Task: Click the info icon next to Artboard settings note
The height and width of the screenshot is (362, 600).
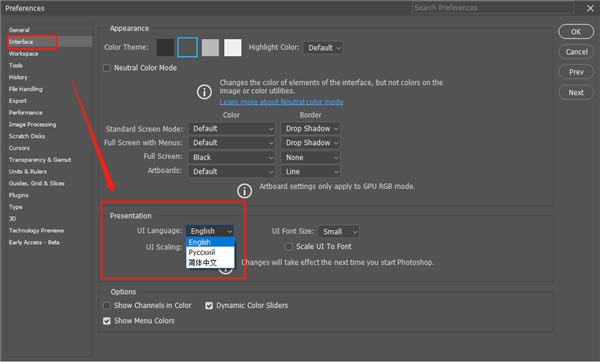Action: click(244, 191)
